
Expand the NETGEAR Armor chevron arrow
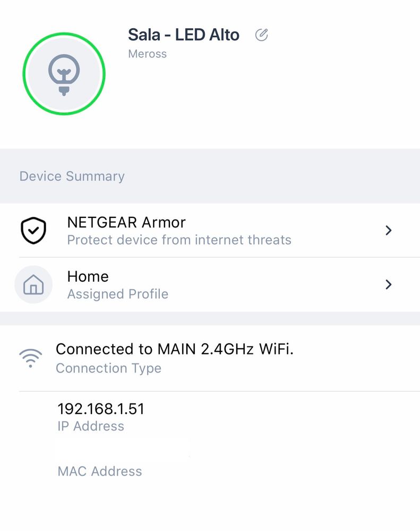coord(389,230)
